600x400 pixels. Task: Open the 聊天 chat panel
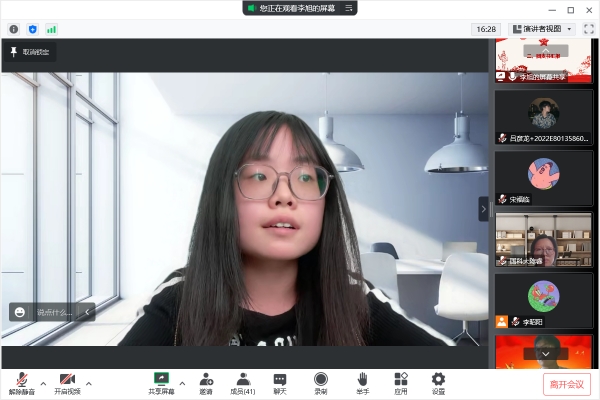pyautogui.click(x=280, y=383)
